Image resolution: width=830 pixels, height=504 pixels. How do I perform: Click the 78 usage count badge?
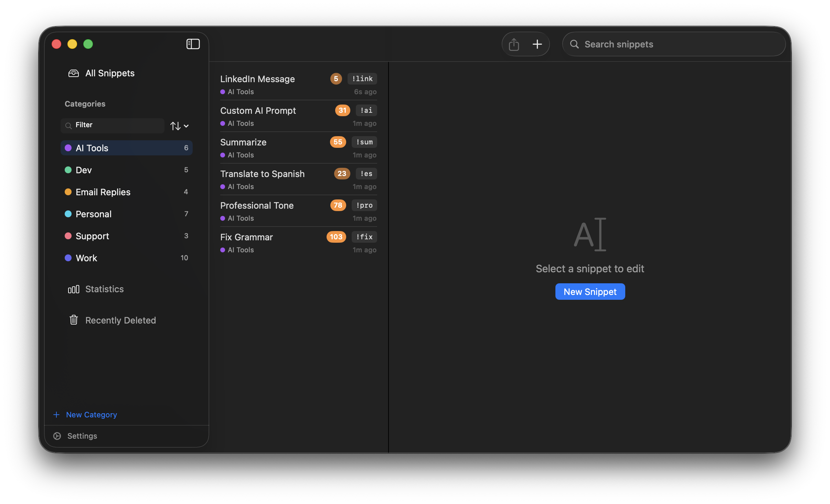[x=338, y=205]
